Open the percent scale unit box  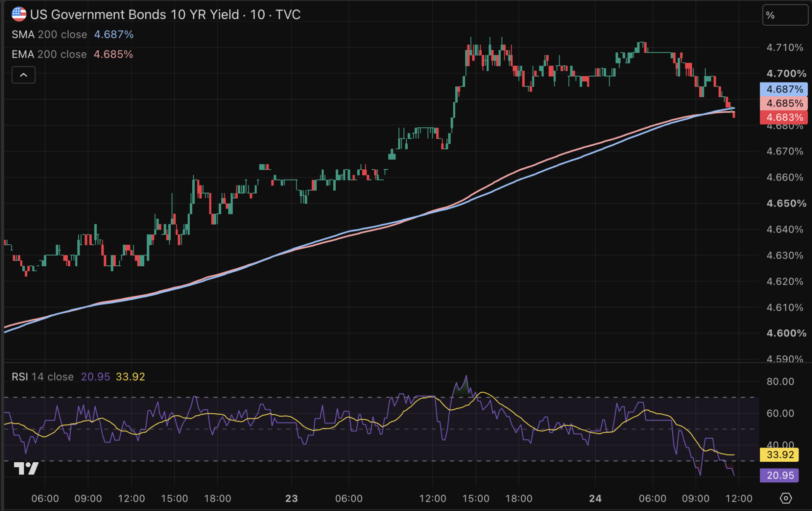[x=785, y=15]
